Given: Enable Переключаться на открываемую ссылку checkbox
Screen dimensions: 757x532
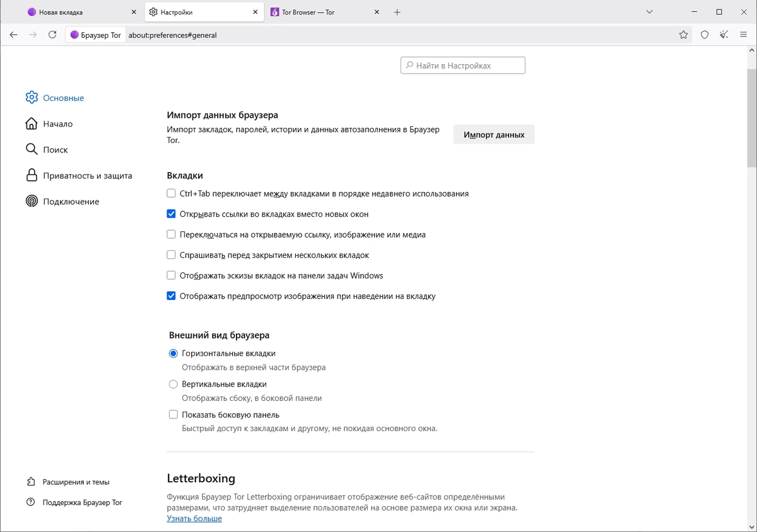Looking at the screenshot, I should tap(171, 234).
